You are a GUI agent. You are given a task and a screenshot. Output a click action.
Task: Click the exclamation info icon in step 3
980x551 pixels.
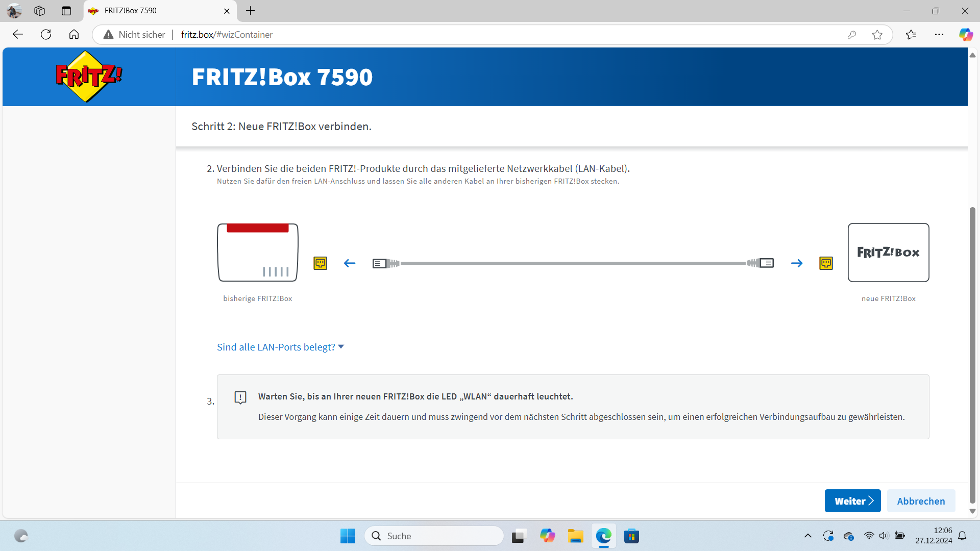[240, 397]
